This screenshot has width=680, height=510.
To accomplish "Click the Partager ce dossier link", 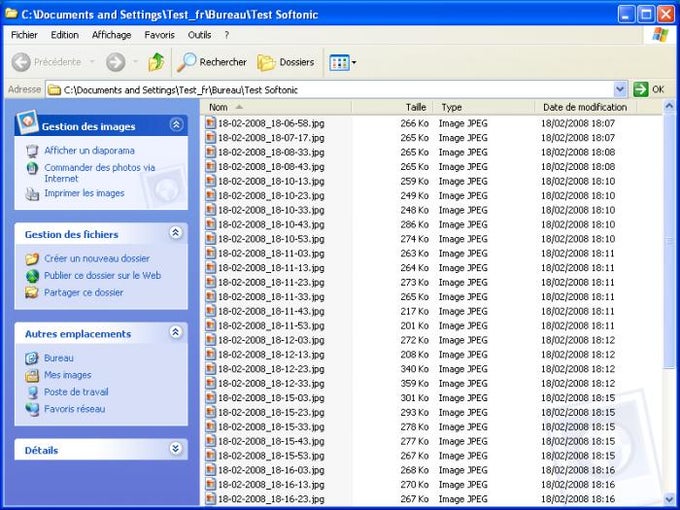I will [84, 293].
